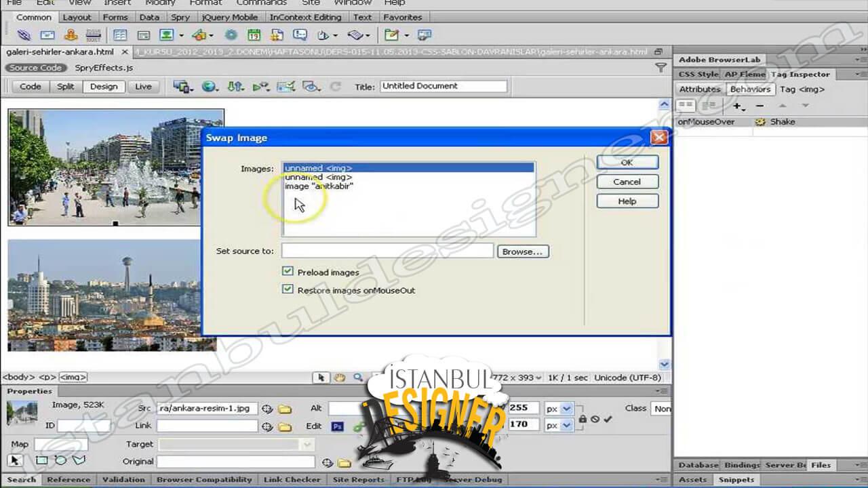Click the Insert Date calendar icon

pyautogui.click(x=254, y=35)
